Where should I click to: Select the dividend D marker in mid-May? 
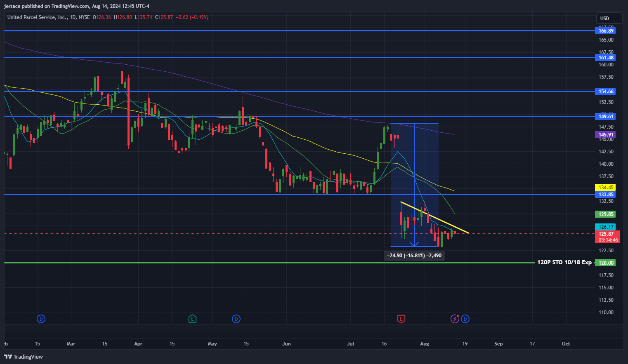pyautogui.click(x=236, y=319)
